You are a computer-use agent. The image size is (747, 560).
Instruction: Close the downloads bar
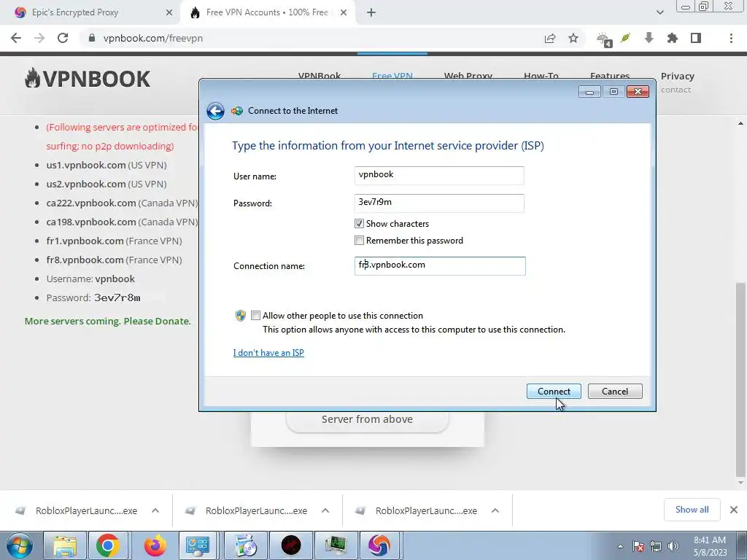pyautogui.click(x=734, y=510)
